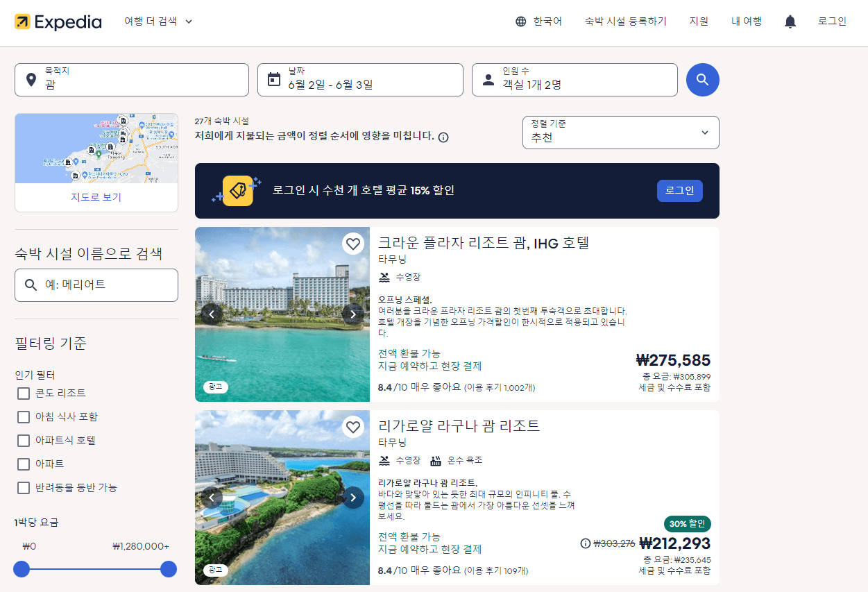
Task: Click price info icon beside ₩303,276
Action: coord(585,543)
